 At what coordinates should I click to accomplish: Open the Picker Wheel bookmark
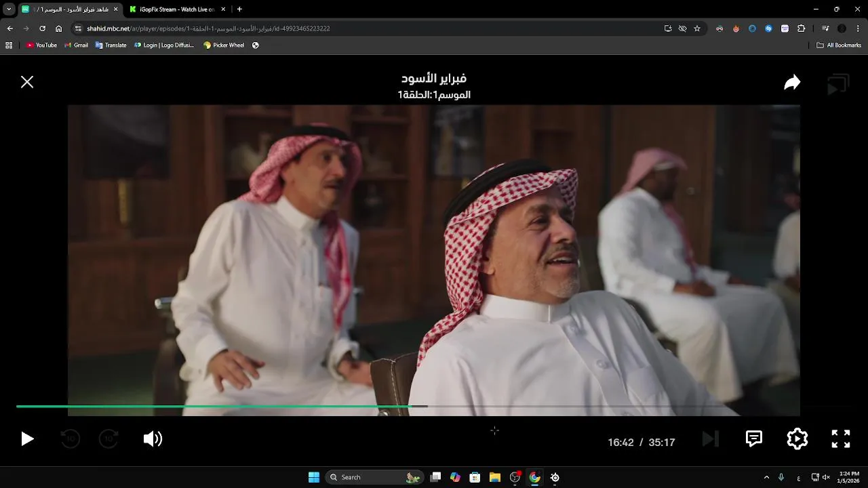click(x=224, y=45)
